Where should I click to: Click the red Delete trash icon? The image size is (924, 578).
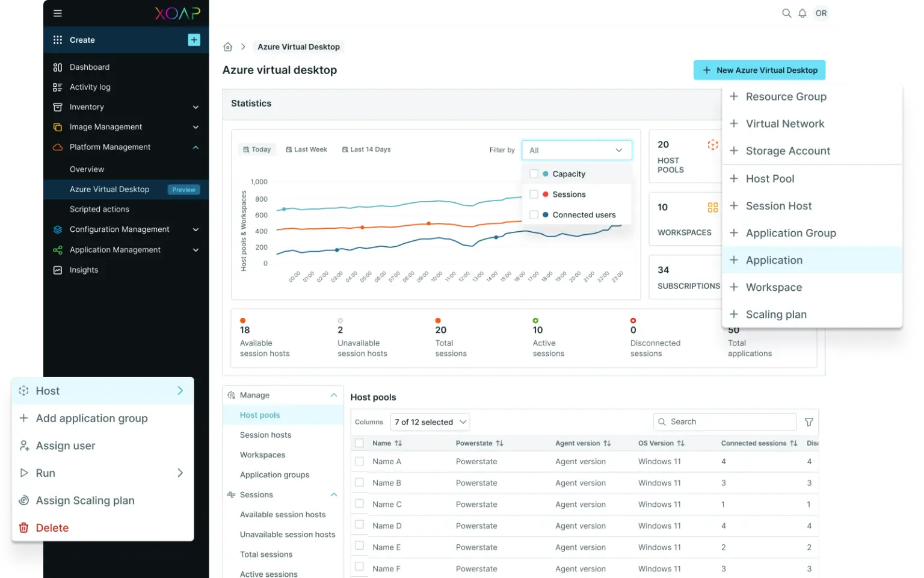[24, 528]
